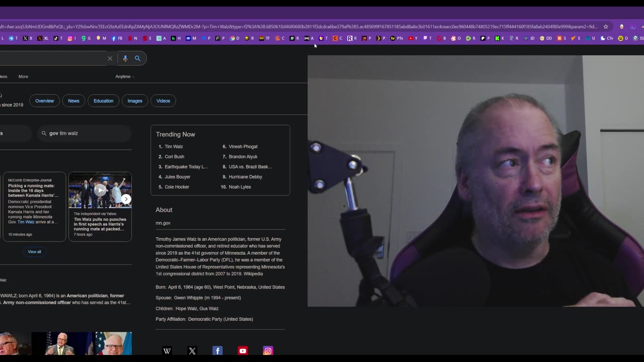Viewport: 644px width, 362px height.
Task: Open Tim Walz's Facebook icon link
Action: [217, 351]
